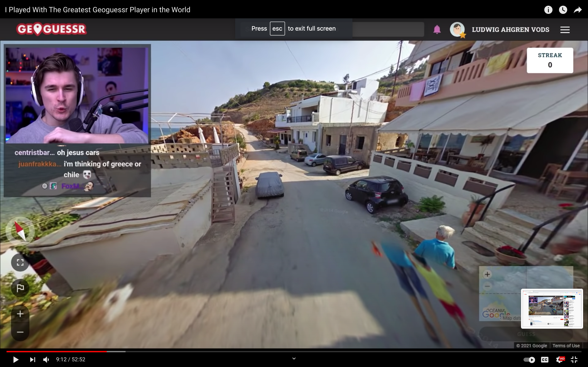Toggle YouTube video mute button
This screenshot has width=588, height=367.
coord(47,359)
